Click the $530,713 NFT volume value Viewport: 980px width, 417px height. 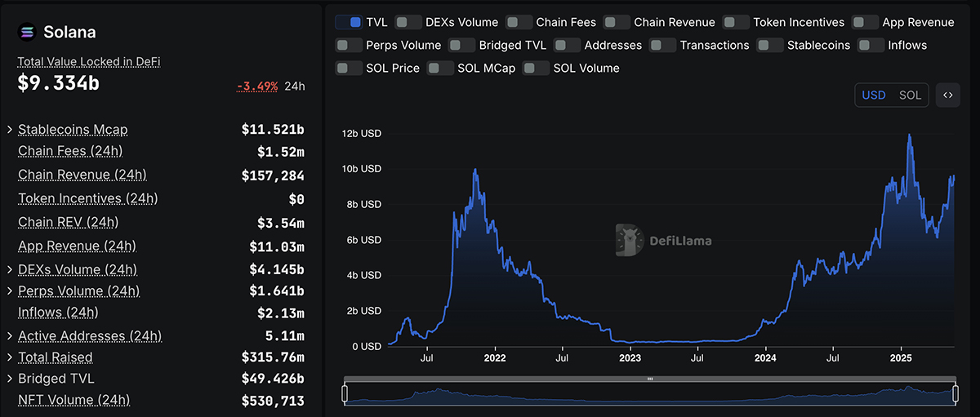click(273, 401)
